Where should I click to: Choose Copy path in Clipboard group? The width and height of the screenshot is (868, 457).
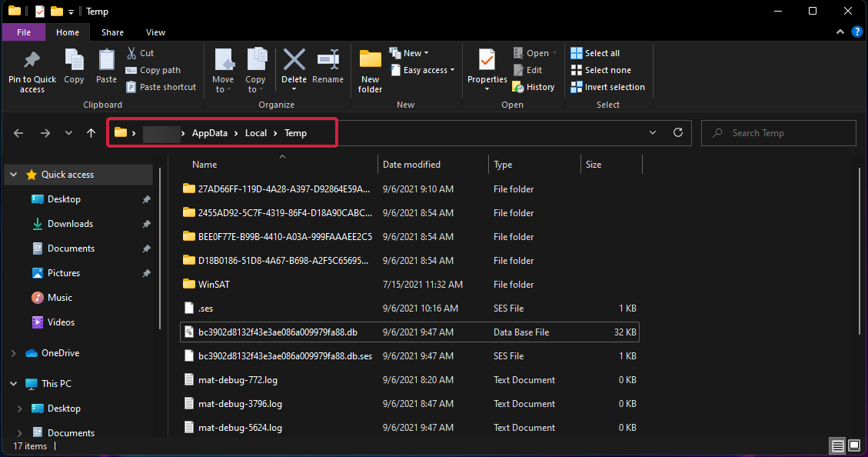(153, 70)
